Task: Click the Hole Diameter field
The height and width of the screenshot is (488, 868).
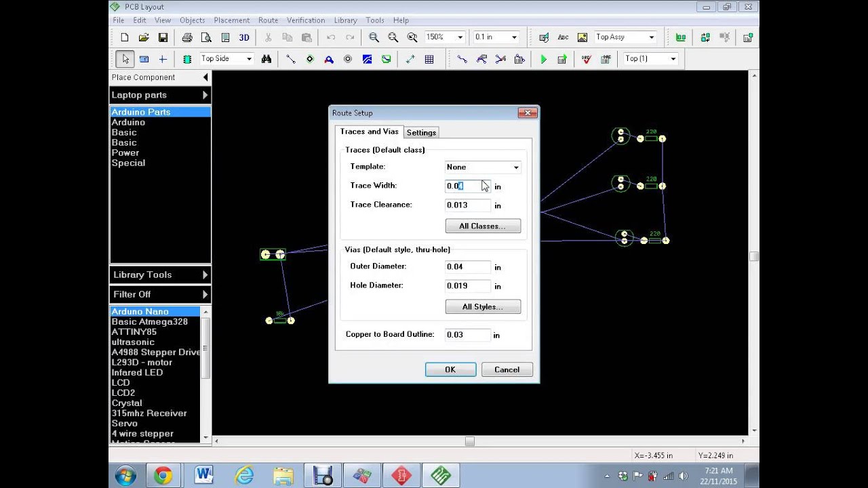Action: pos(468,285)
